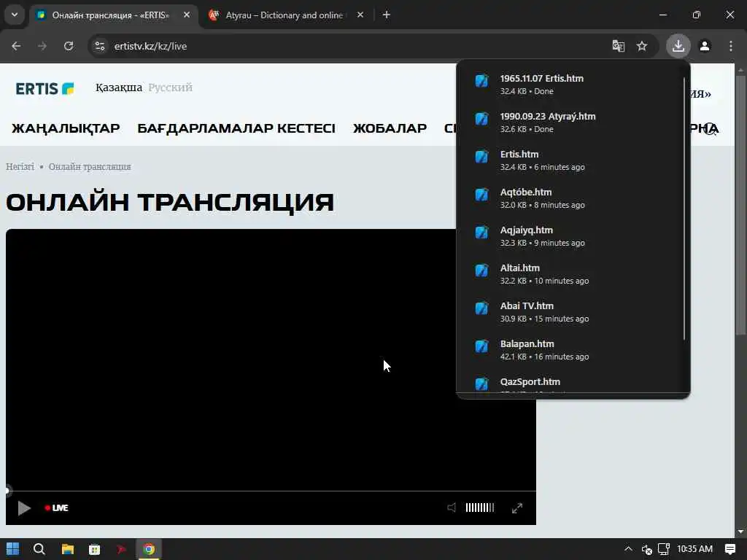Open the Chrome profile avatar

(705, 46)
